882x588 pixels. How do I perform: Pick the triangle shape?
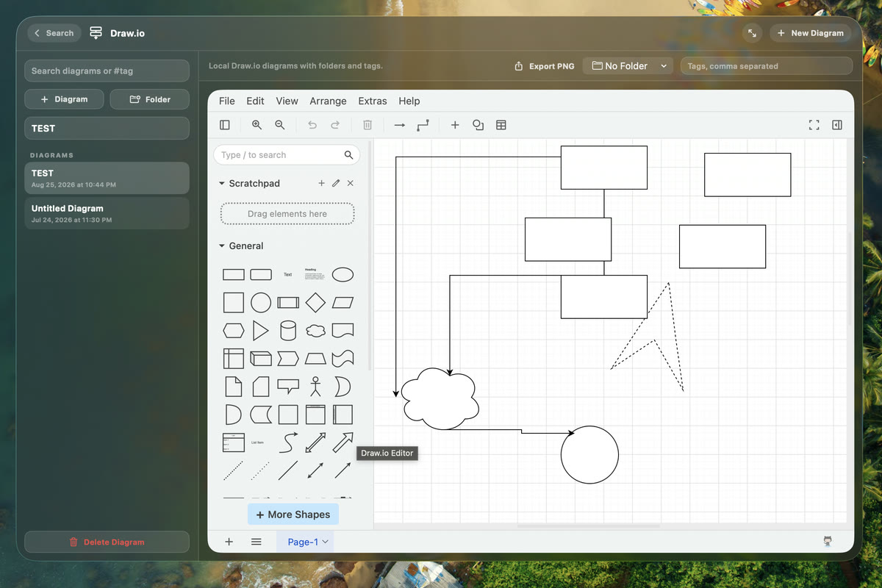click(261, 331)
